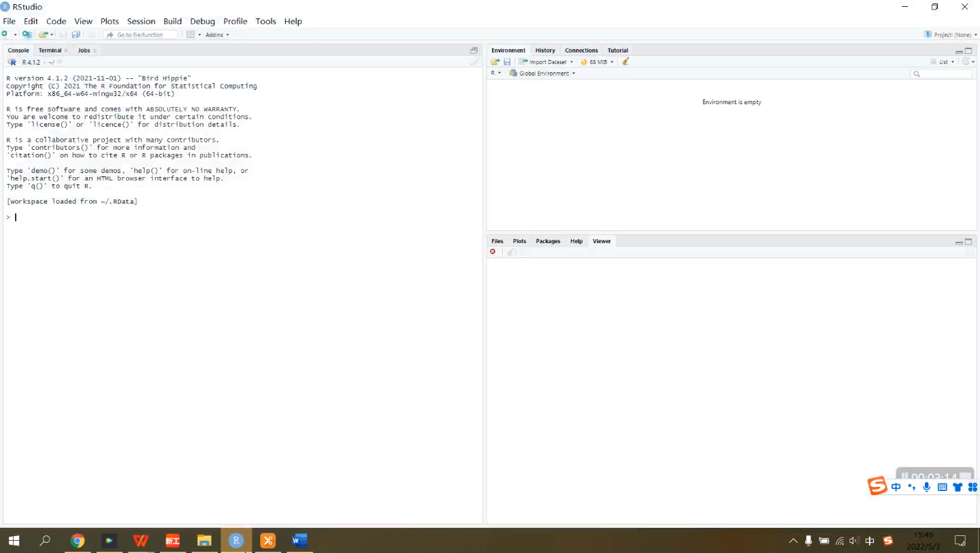Screen dimensions: 980x553
Task: Minimize the Environment pane
Action: pos(959,51)
